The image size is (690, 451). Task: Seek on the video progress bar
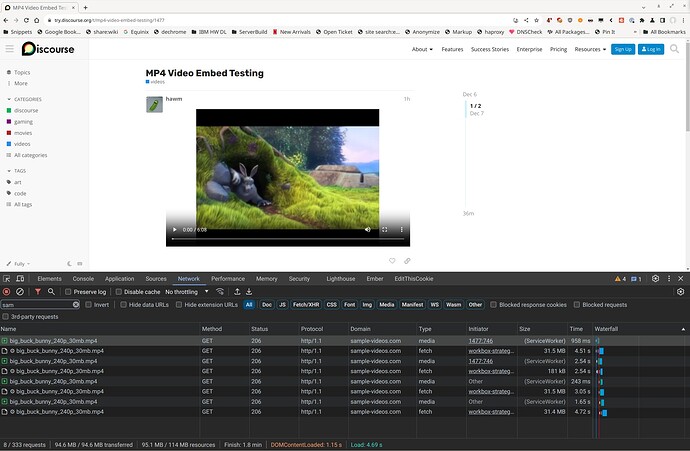point(288,239)
